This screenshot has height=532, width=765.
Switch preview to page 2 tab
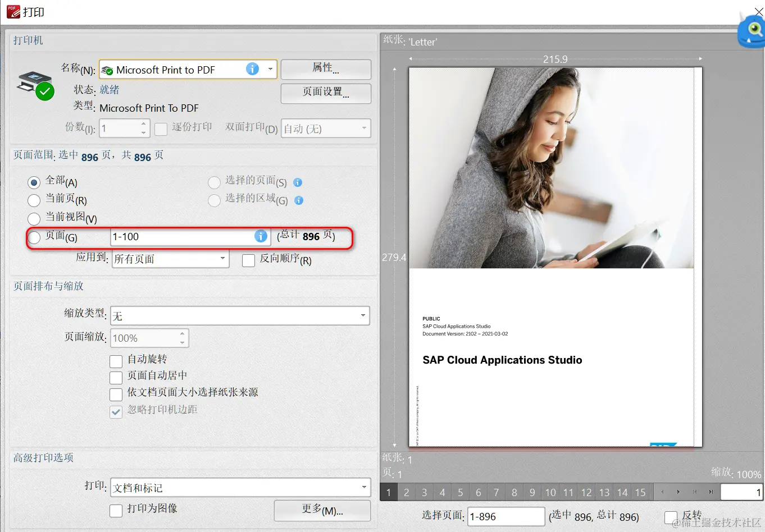coord(407,492)
